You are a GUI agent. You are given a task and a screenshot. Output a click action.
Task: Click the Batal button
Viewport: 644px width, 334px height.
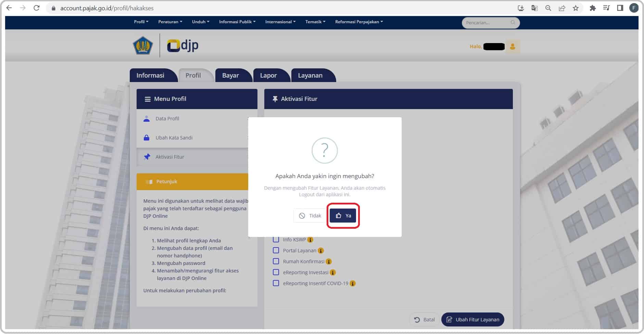(x=424, y=320)
